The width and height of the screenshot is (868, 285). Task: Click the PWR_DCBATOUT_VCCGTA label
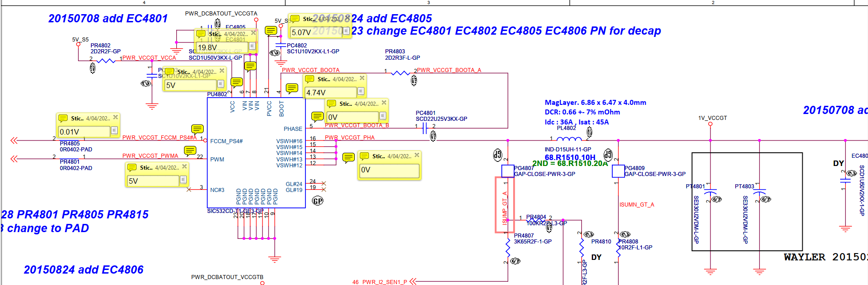[x=221, y=14]
